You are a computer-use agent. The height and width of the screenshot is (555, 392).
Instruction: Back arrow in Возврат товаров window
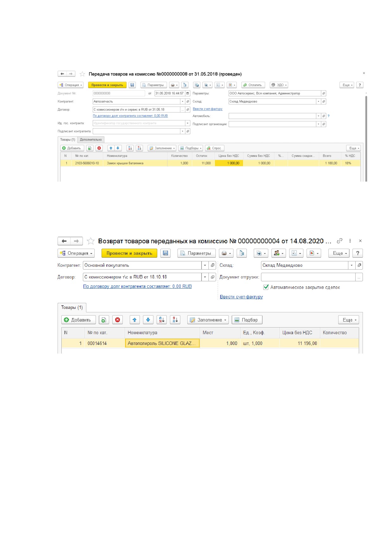[x=64, y=241]
